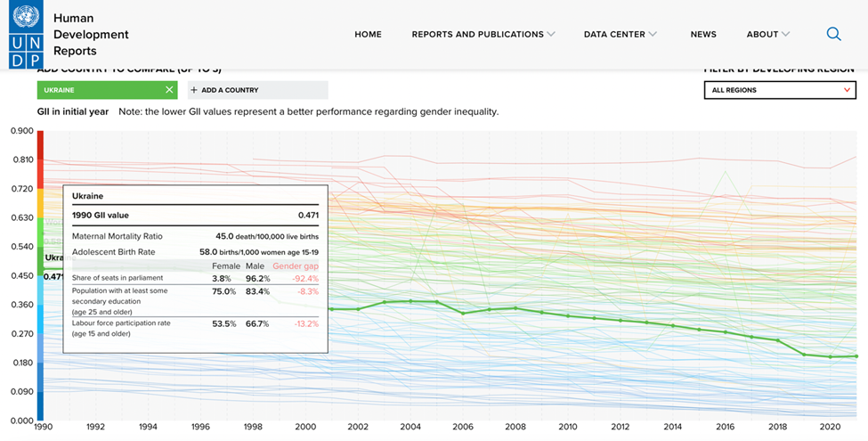
Task: Click the GII in initial year label
Action: coord(73,112)
